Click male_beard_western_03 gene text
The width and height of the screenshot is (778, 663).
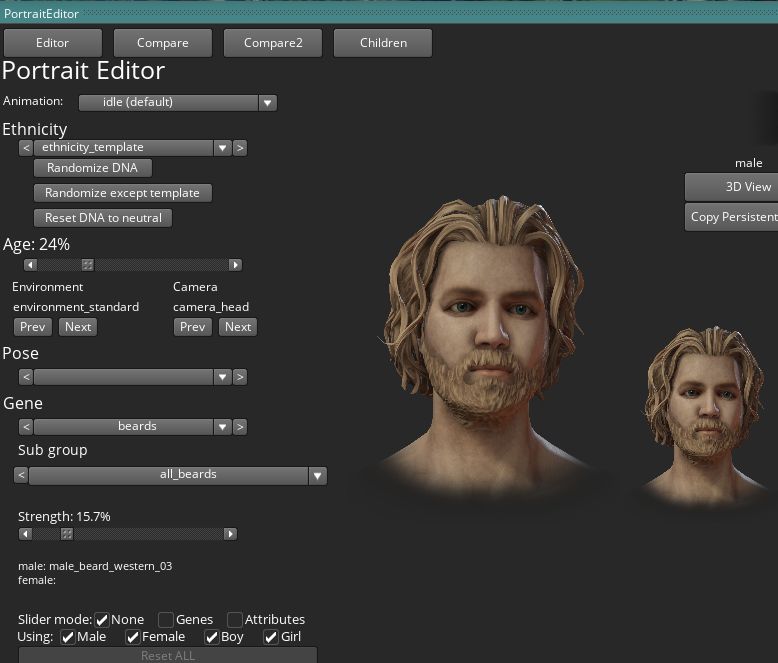click(x=111, y=566)
